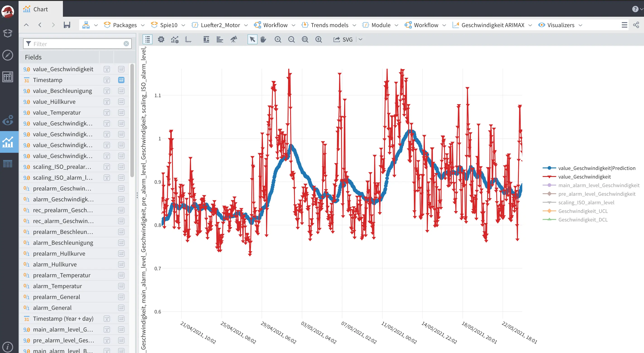Click the save disk icon

[67, 25]
